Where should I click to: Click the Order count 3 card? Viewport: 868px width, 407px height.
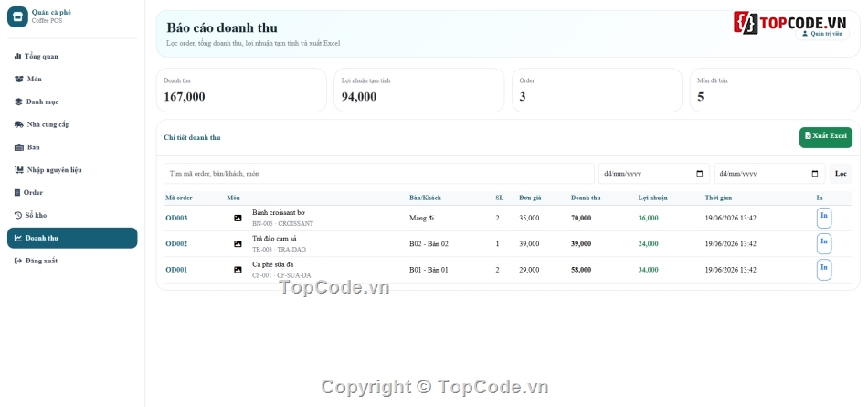597,90
